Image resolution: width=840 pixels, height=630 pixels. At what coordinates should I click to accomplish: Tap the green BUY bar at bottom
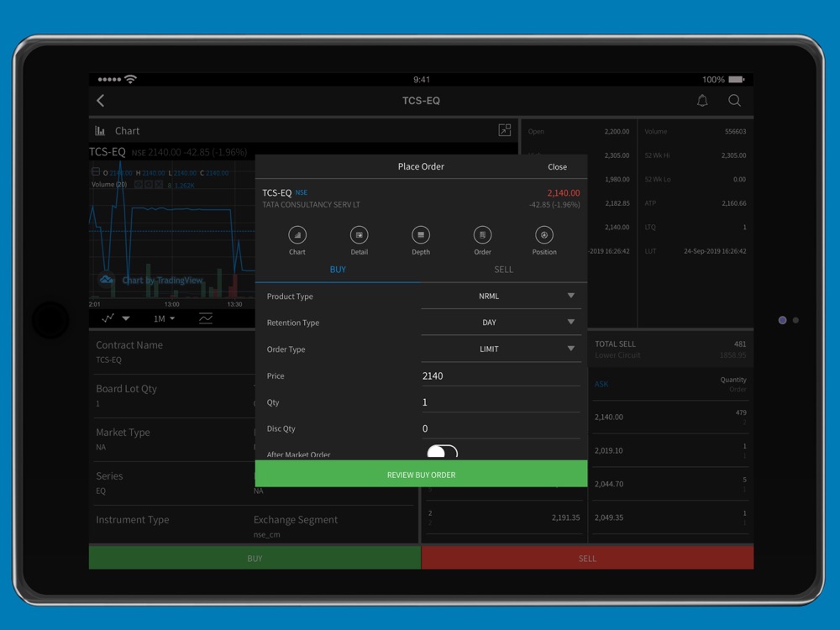tap(255, 559)
